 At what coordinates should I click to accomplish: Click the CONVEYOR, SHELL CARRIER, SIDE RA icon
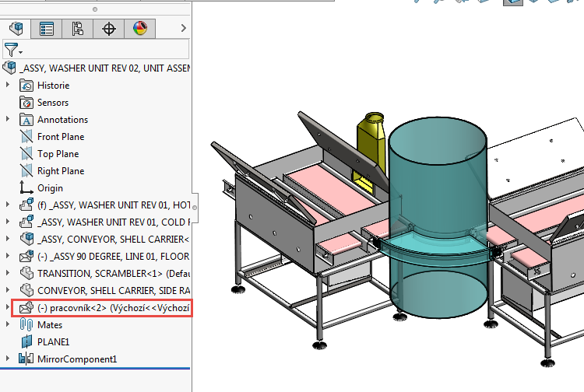pyautogui.click(x=26, y=290)
